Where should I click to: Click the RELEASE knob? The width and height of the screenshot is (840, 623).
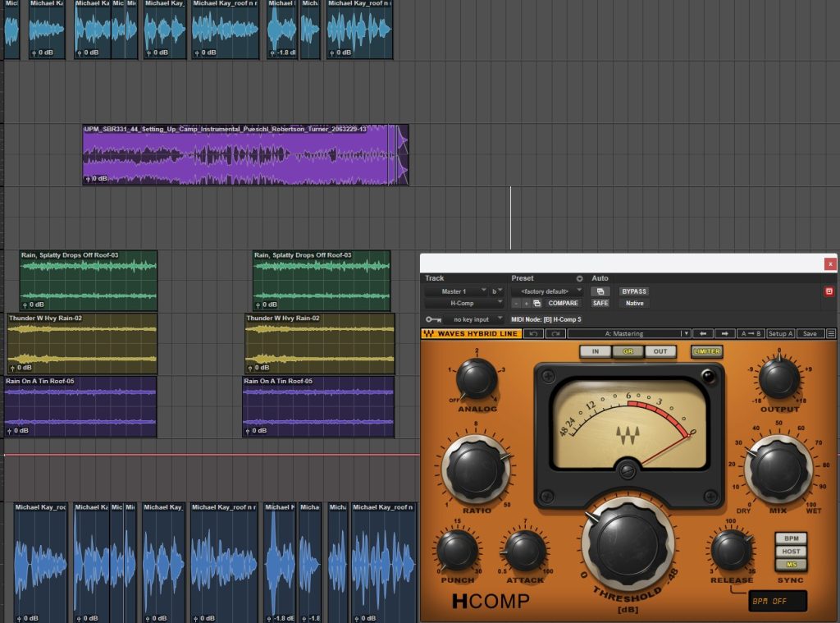(731, 550)
